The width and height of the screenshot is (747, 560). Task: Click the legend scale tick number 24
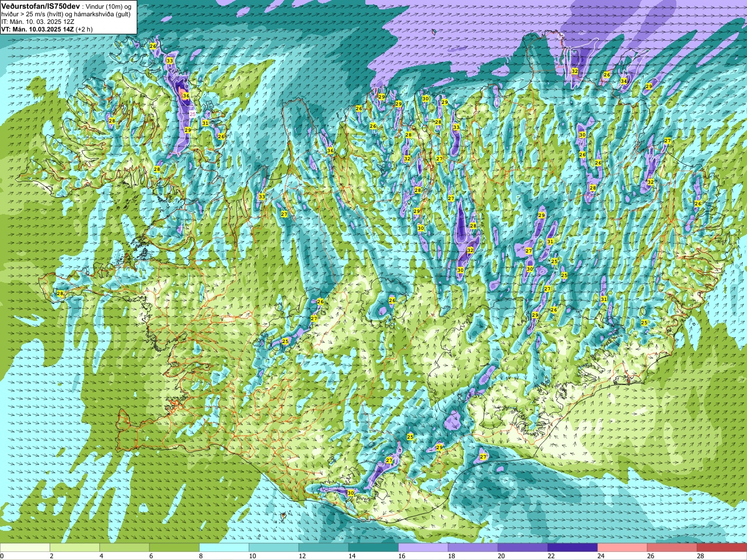click(x=601, y=556)
